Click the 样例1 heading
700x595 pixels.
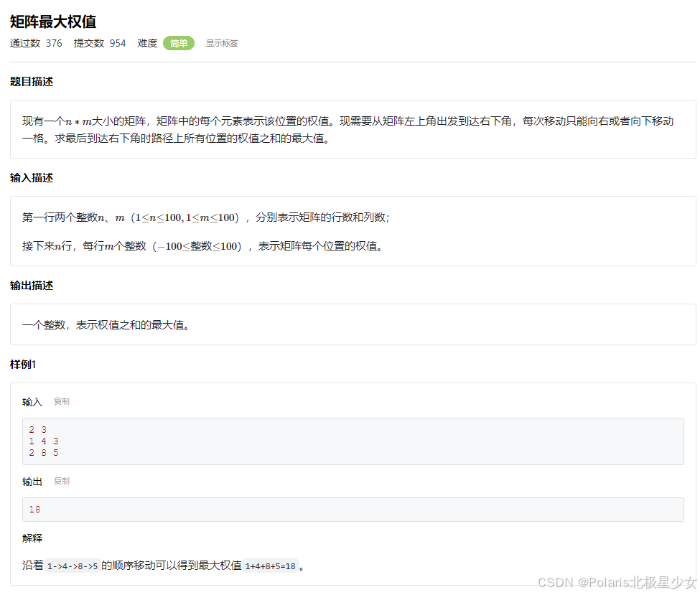23,365
